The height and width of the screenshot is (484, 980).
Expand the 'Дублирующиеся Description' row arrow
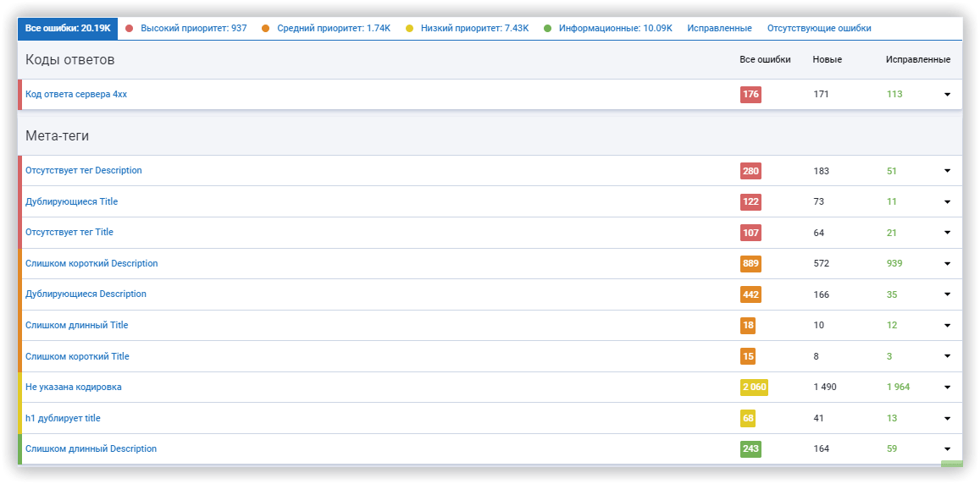[x=947, y=294]
